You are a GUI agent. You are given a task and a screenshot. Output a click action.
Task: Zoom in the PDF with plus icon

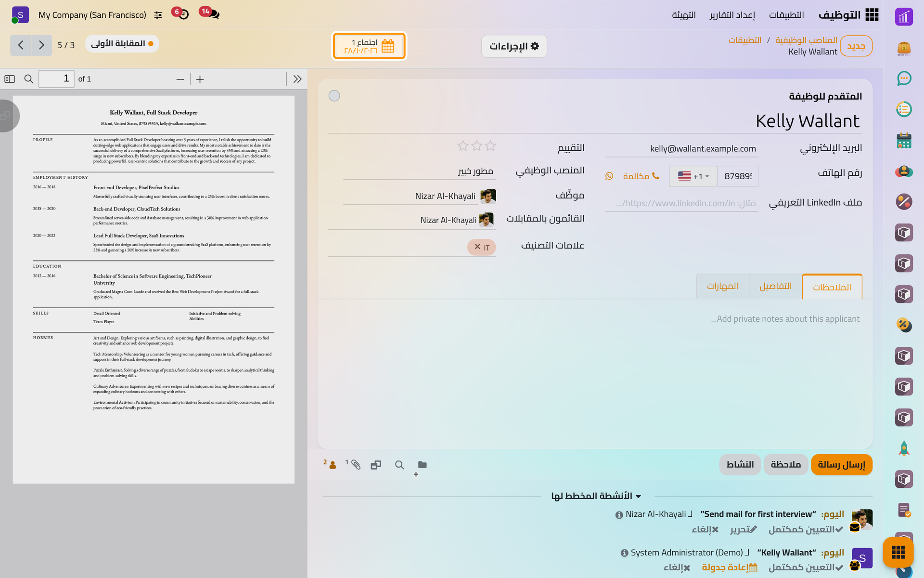[x=200, y=79]
